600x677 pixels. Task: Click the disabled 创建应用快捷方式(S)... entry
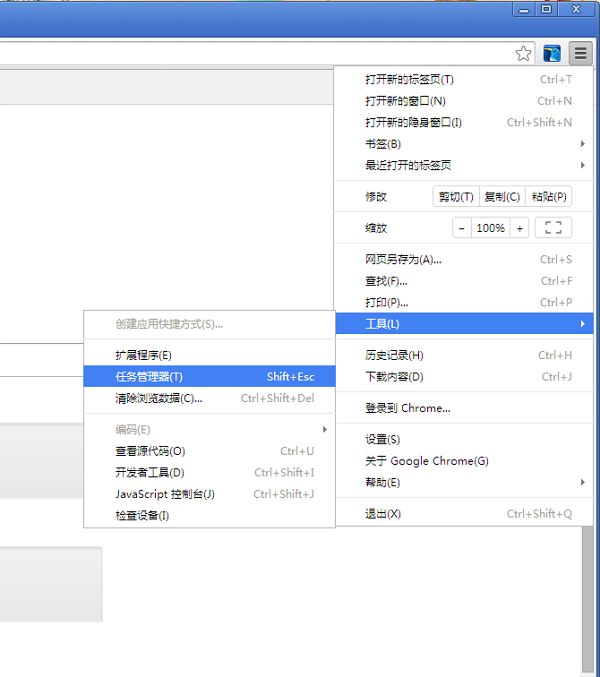pyautogui.click(x=209, y=324)
